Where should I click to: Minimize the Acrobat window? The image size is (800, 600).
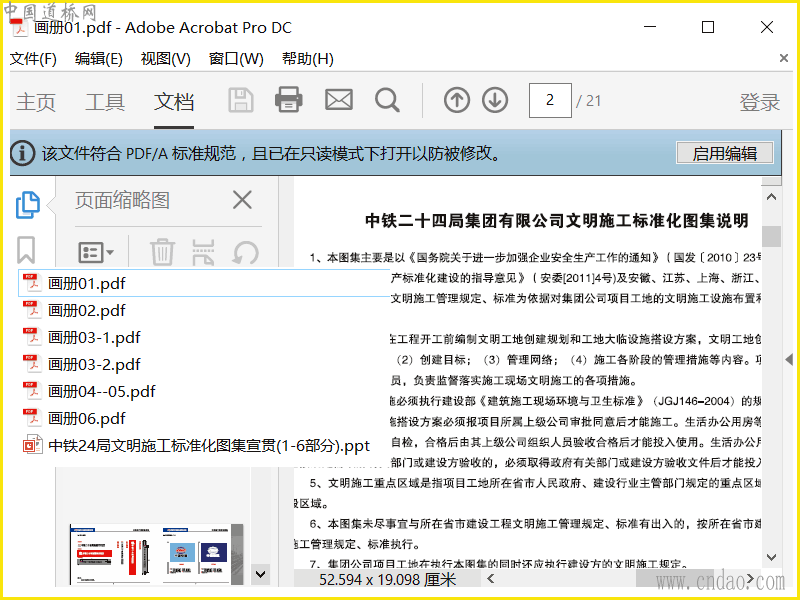(x=650, y=27)
